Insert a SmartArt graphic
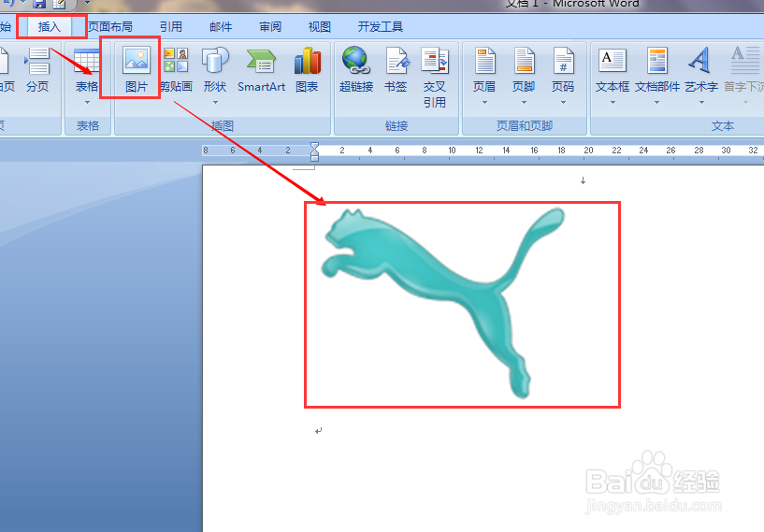The height and width of the screenshot is (532, 764). [x=261, y=70]
